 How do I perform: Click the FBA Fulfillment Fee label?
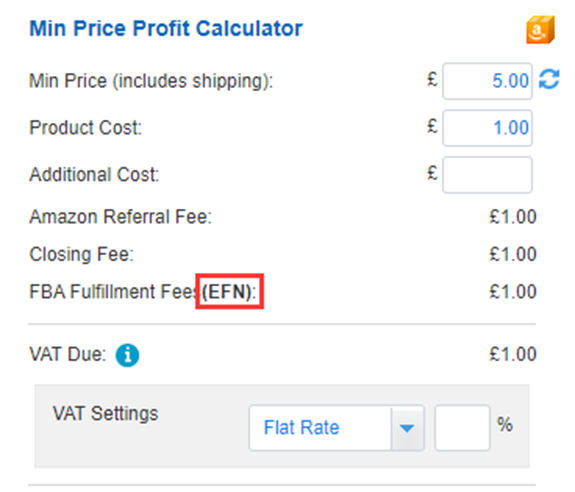(x=114, y=292)
